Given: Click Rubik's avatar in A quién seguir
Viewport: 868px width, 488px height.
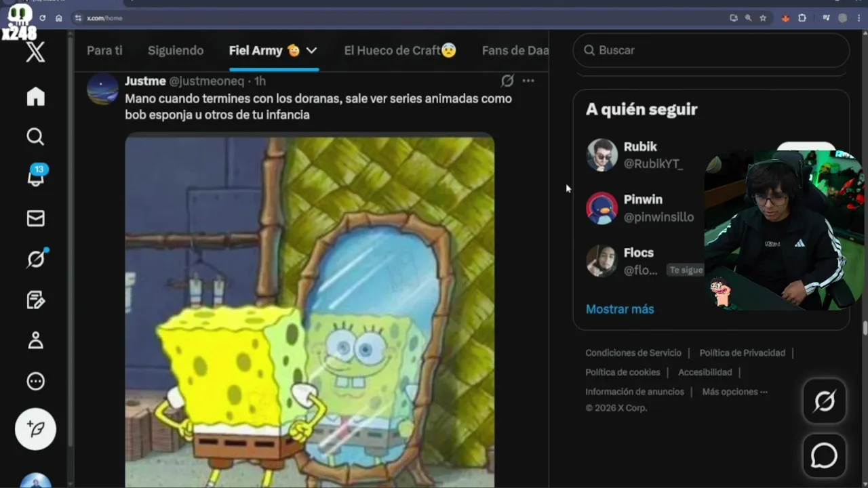Looking at the screenshot, I should click(601, 155).
